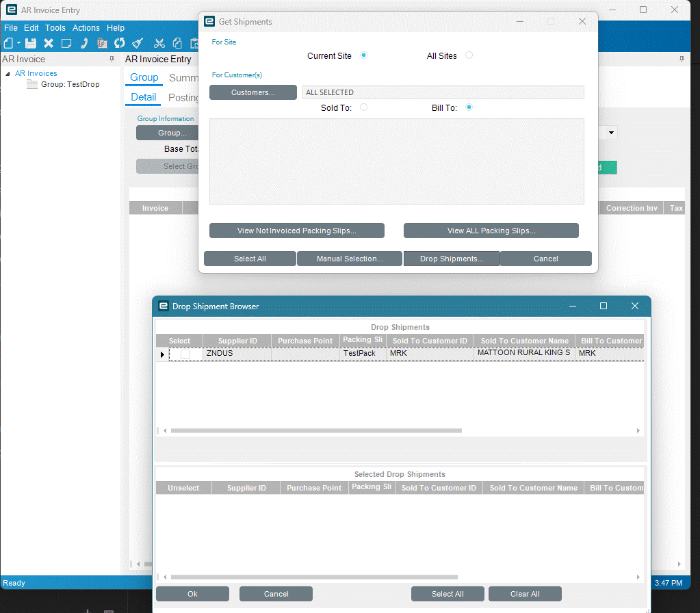The height and width of the screenshot is (613, 700).
Task: Click the Refresh arrows icon
Action: [x=120, y=43]
